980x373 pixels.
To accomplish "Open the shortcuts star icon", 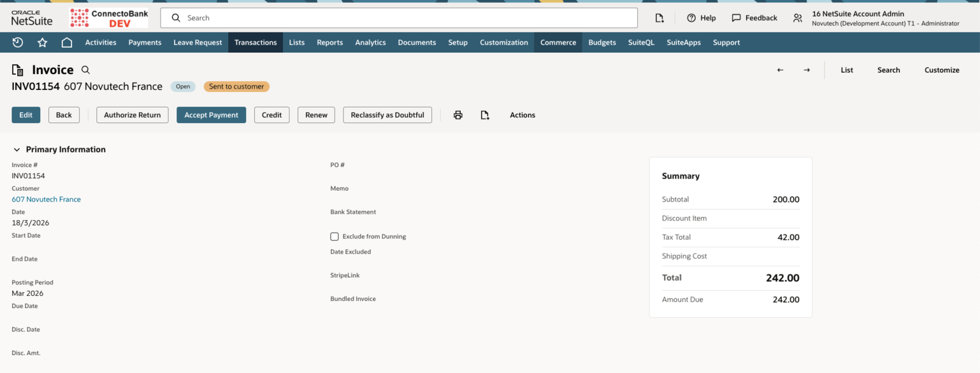I will point(42,42).
